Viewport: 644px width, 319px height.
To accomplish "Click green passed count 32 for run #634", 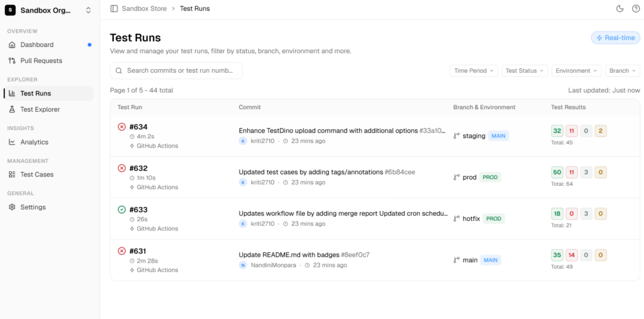I will coord(557,131).
